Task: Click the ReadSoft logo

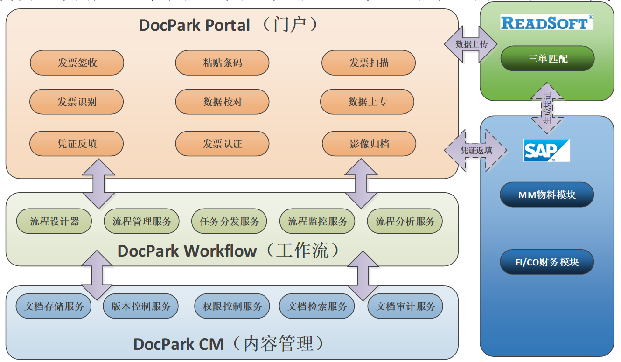Action: (547, 23)
